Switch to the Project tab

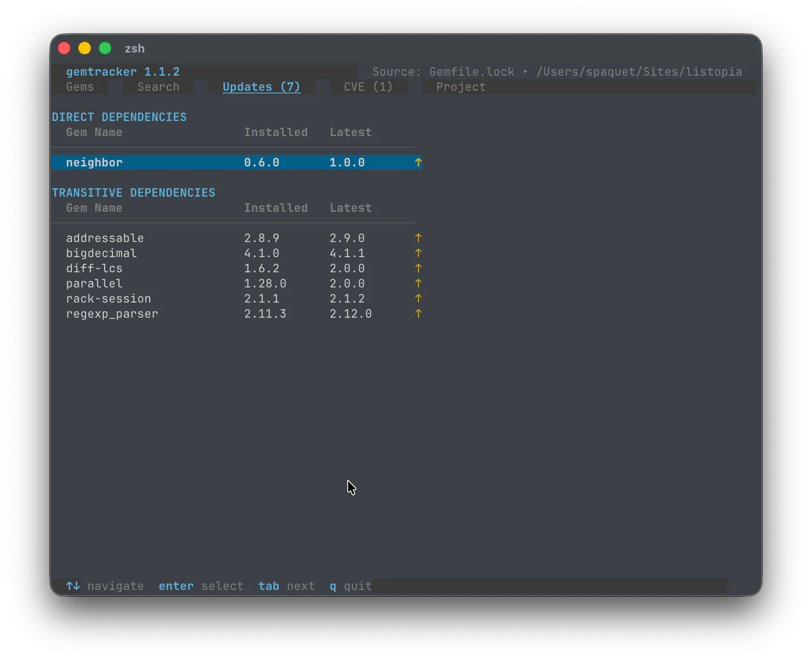(461, 87)
